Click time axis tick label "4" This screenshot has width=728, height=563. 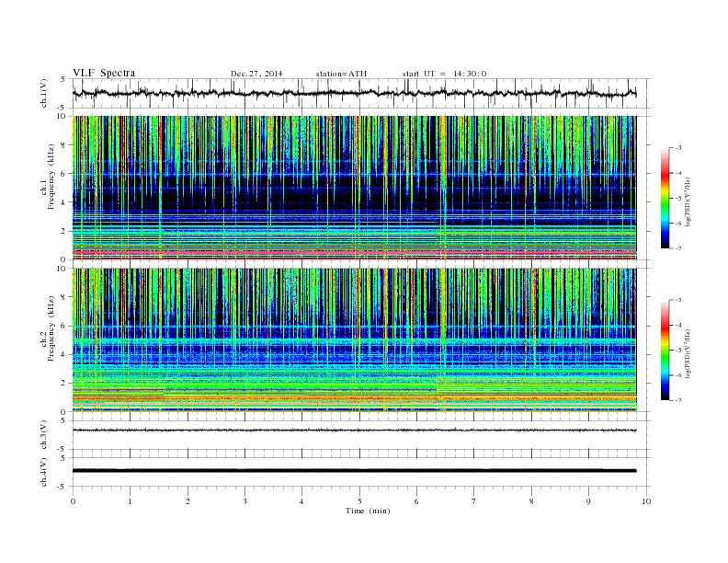301,501
